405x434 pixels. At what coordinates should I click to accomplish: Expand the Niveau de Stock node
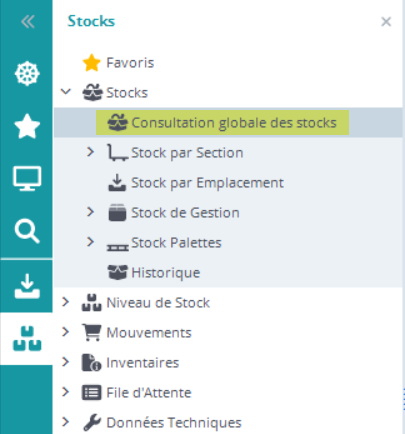(66, 302)
